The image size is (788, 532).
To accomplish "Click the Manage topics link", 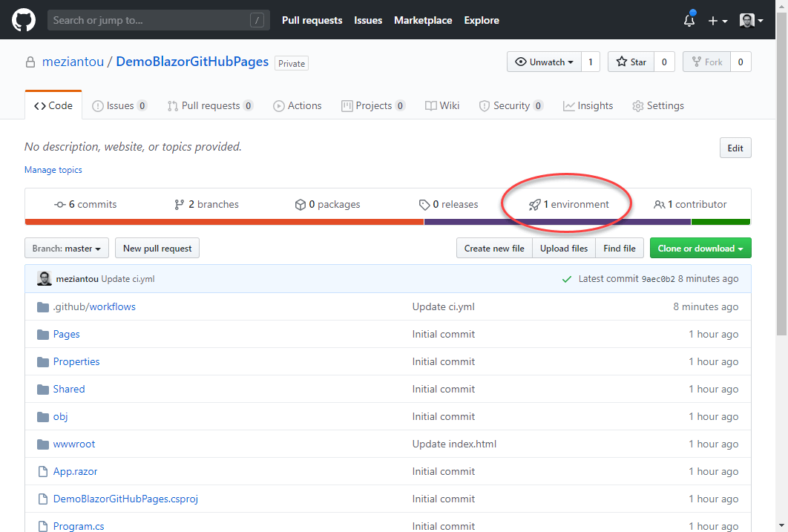I will pyautogui.click(x=53, y=170).
